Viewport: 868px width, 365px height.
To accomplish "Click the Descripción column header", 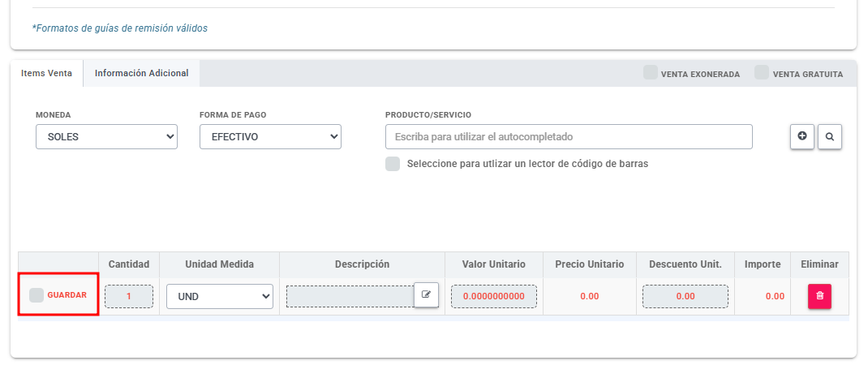I will pos(362,264).
